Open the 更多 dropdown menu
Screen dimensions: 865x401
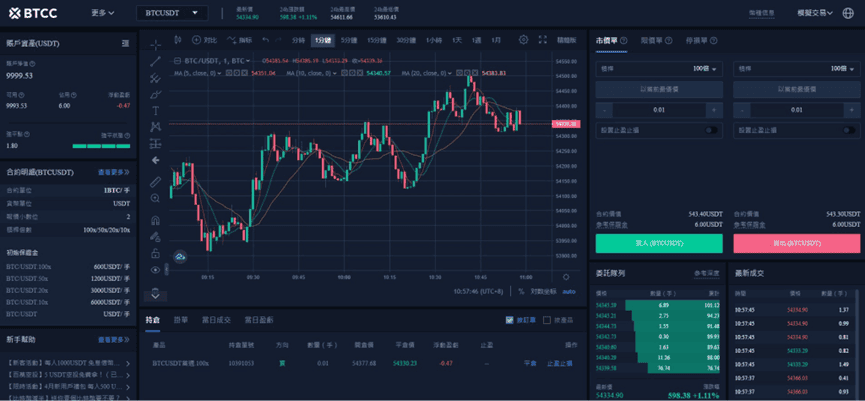pyautogui.click(x=103, y=13)
